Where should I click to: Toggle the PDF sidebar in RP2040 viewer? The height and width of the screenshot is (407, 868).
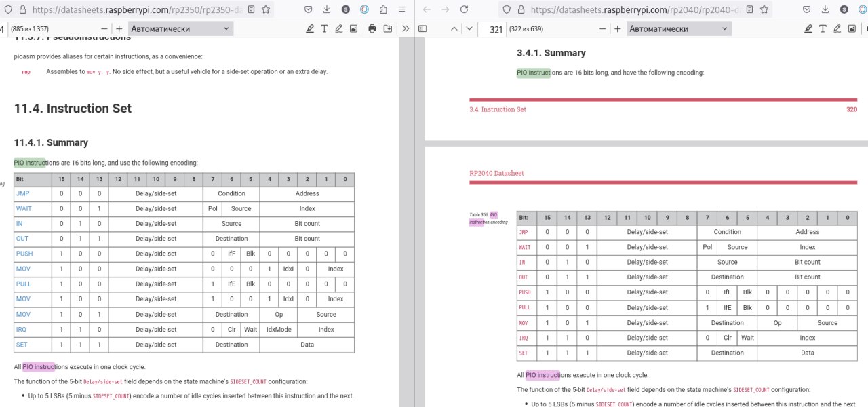(x=422, y=28)
